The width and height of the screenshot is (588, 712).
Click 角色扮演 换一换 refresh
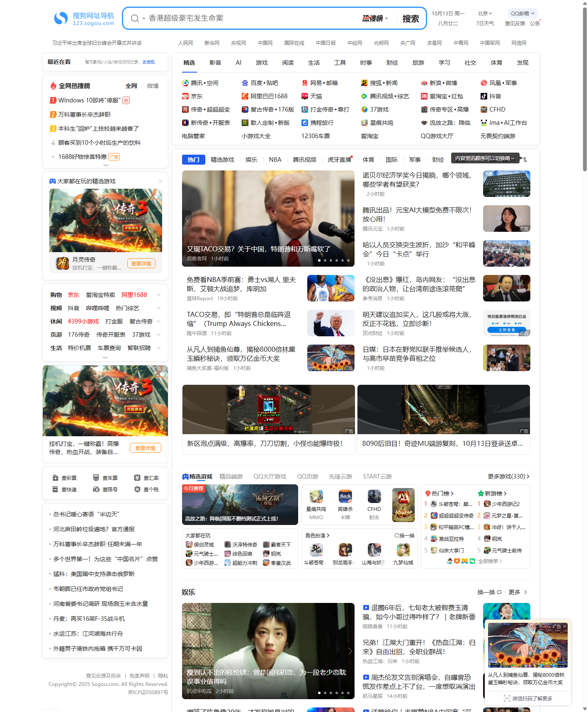click(x=404, y=535)
